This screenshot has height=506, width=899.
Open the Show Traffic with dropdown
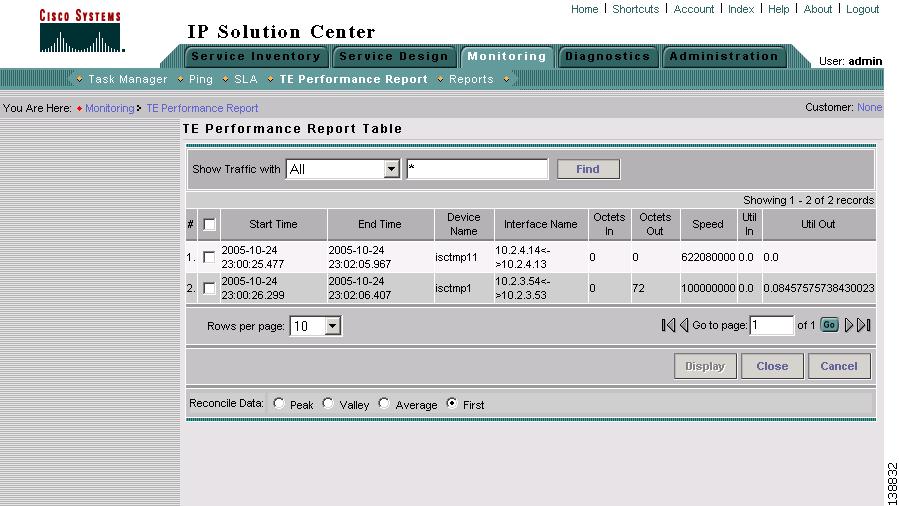pos(343,169)
